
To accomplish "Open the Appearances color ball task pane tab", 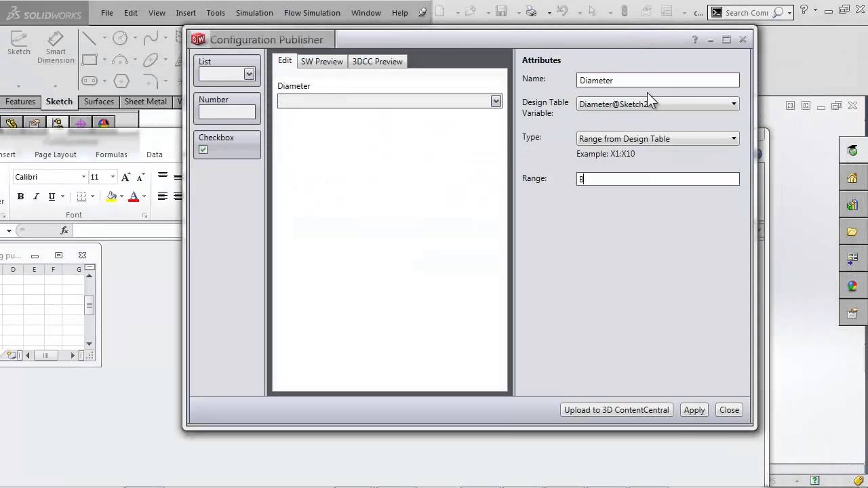I will click(852, 285).
